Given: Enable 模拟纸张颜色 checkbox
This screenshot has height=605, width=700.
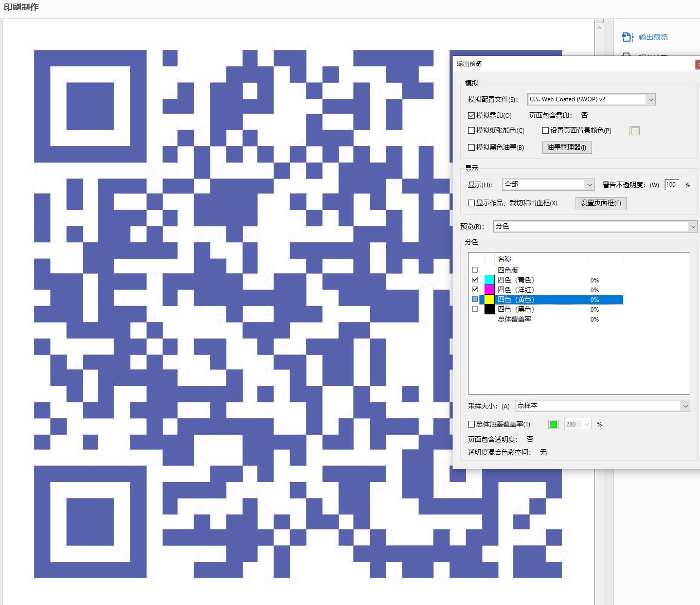Looking at the screenshot, I should (x=471, y=131).
